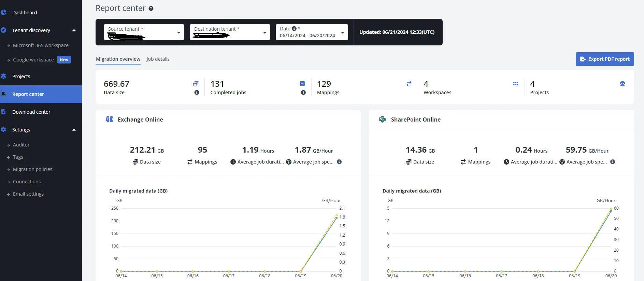644x281 pixels.
Task: Collapse the Tenant discovery section
Action: (x=74, y=30)
